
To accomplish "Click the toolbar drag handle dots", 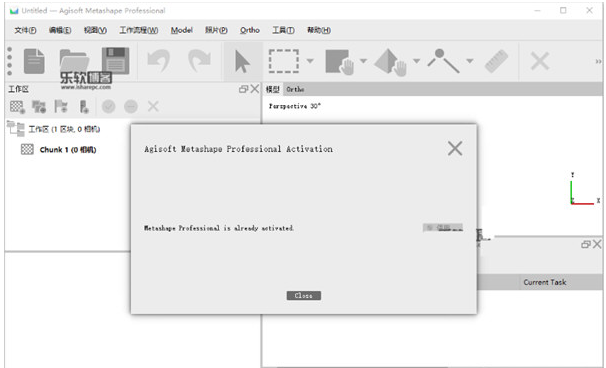I will pos(10,61).
